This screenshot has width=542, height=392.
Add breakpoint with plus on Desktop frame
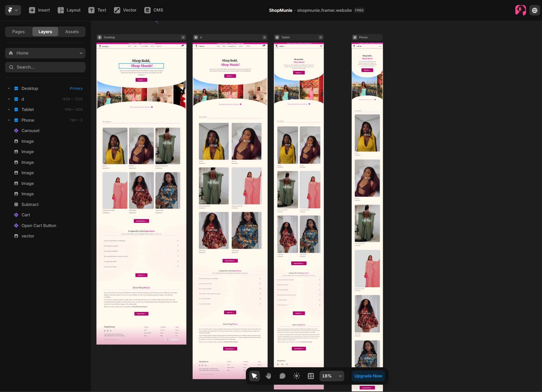[x=183, y=37]
